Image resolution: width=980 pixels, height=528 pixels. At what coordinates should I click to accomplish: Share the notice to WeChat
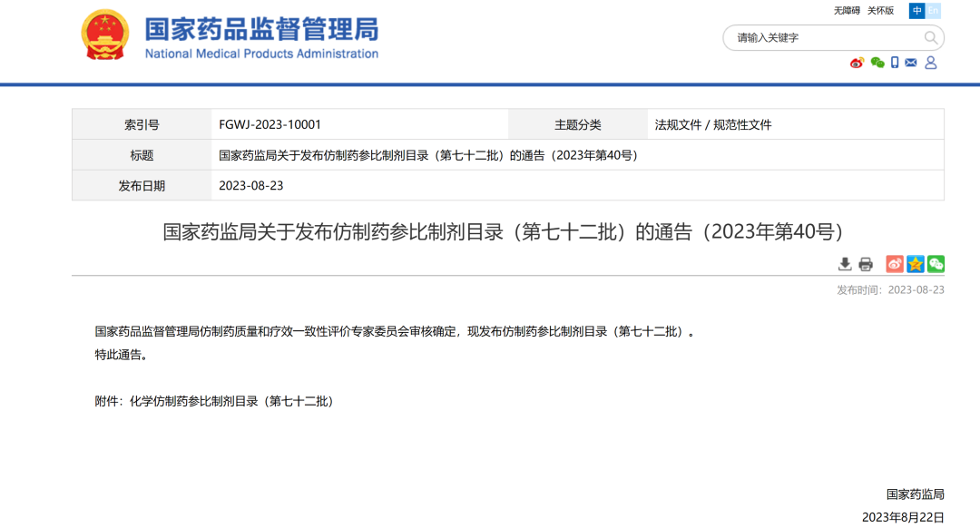tap(936, 264)
